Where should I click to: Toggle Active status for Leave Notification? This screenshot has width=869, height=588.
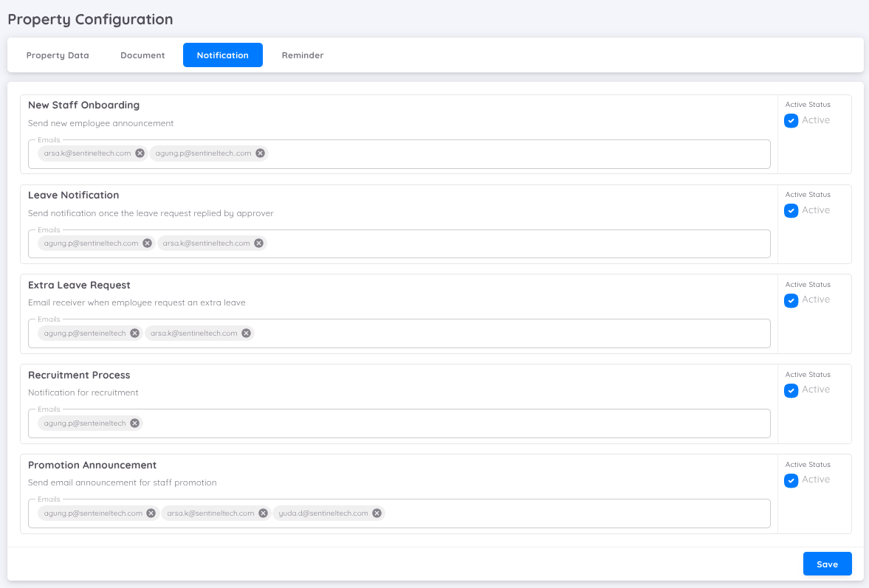791,210
